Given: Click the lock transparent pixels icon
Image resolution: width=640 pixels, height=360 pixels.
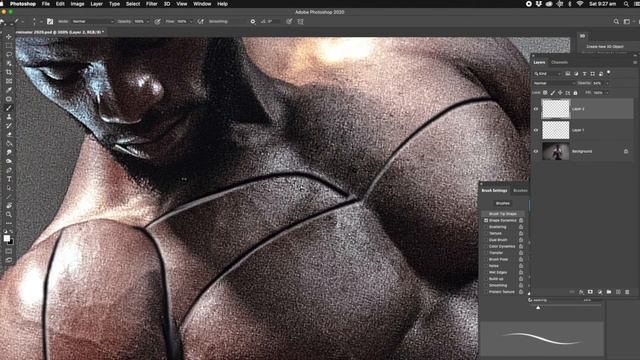Looking at the screenshot, I should pos(545,93).
